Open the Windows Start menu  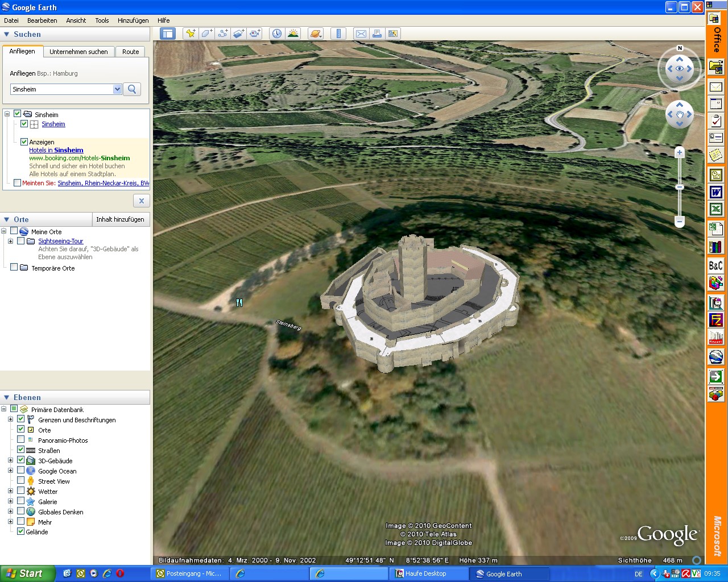27,573
